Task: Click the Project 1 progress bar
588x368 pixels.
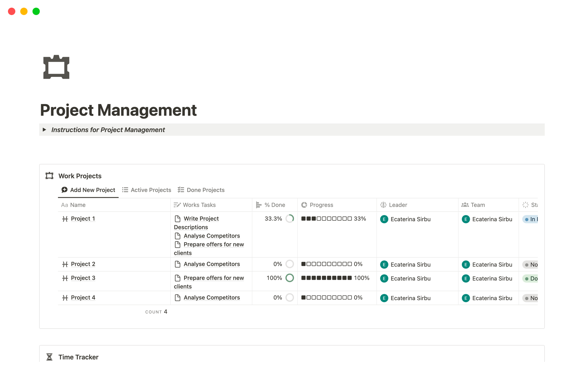Action: pyautogui.click(x=326, y=219)
